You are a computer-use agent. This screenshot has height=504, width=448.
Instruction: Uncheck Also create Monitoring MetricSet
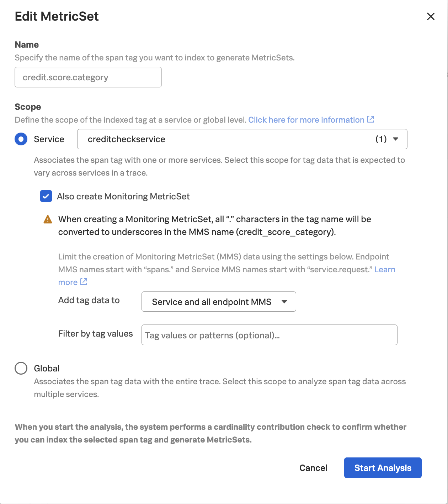pos(46,196)
